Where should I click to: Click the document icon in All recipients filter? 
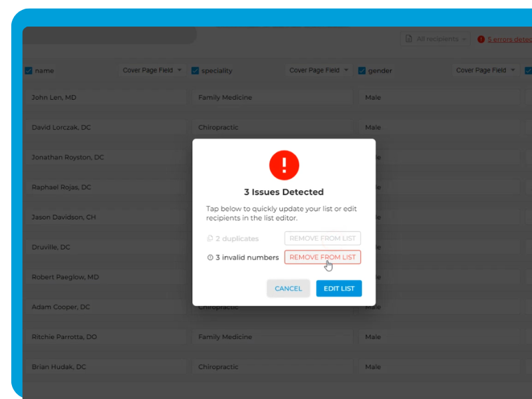coord(409,39)
